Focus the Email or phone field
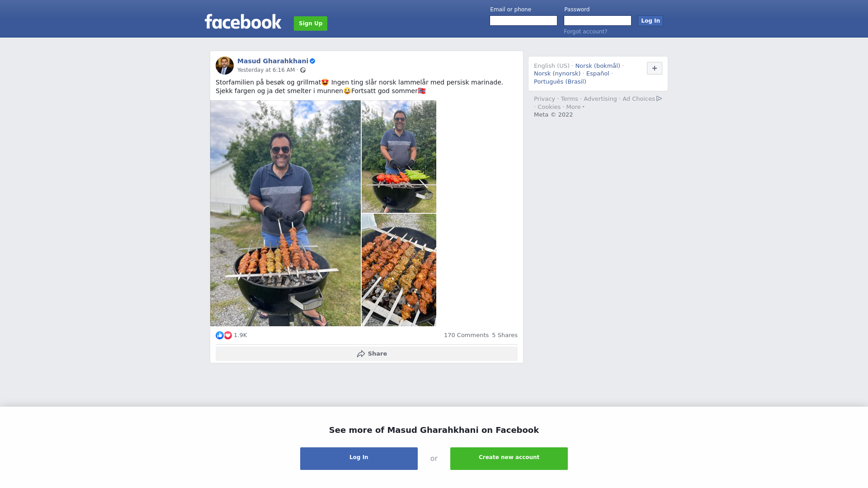868x488 pixels. (524, 21)
